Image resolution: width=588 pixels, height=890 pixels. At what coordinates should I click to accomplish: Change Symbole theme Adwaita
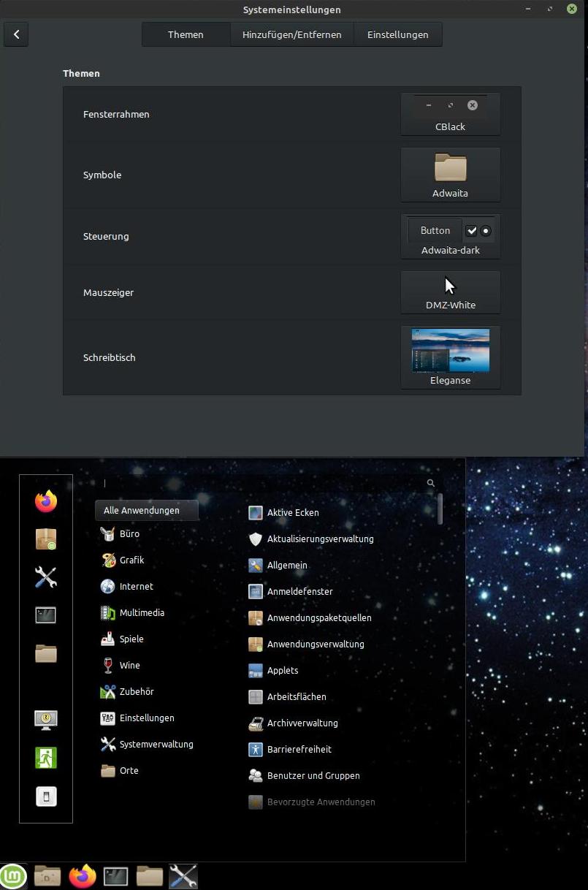pyautogui.click(x=451, y=175)
